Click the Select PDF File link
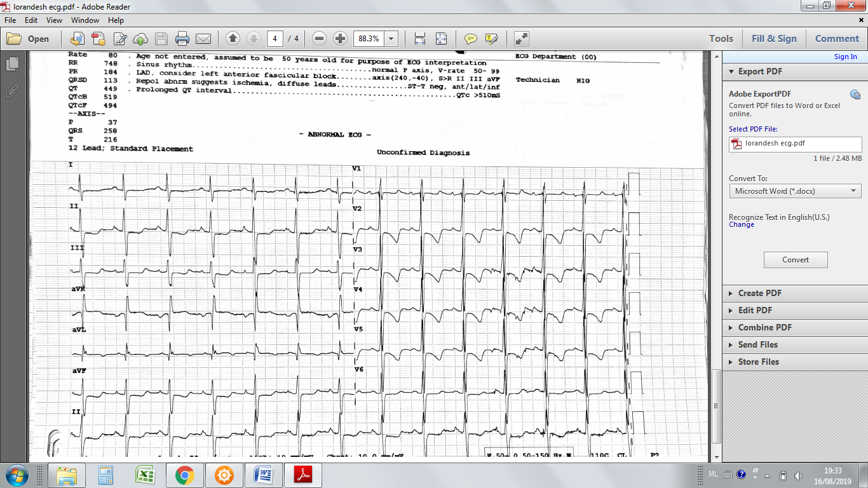This screenshot has width=868, height=488. coord(753,129)
